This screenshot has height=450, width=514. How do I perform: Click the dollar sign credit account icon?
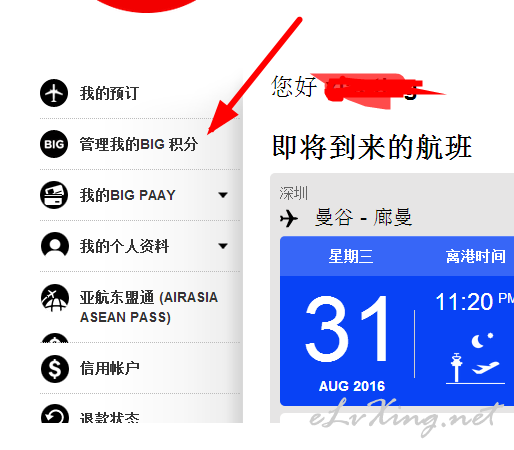click(55, 368)
